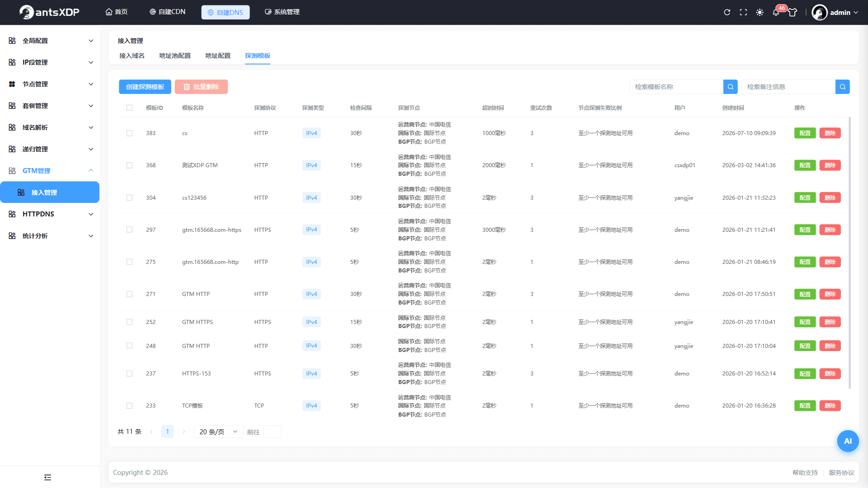The width and height of the screenshot is (868, 488).
Task: Check the select-all header checkbox
Action: click(129, 108)
